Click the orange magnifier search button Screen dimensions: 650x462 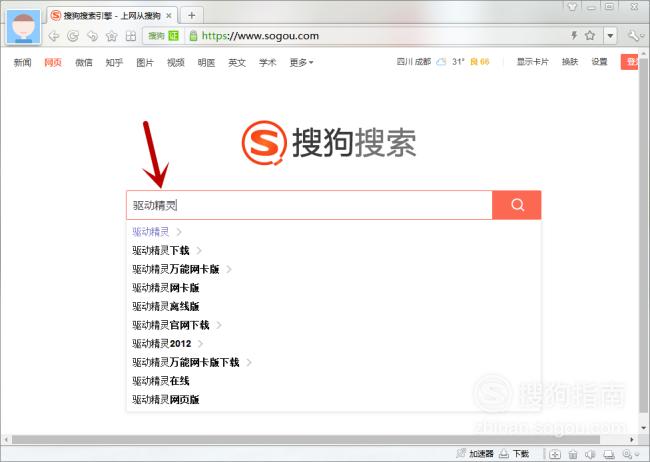[x=517, y=205]
